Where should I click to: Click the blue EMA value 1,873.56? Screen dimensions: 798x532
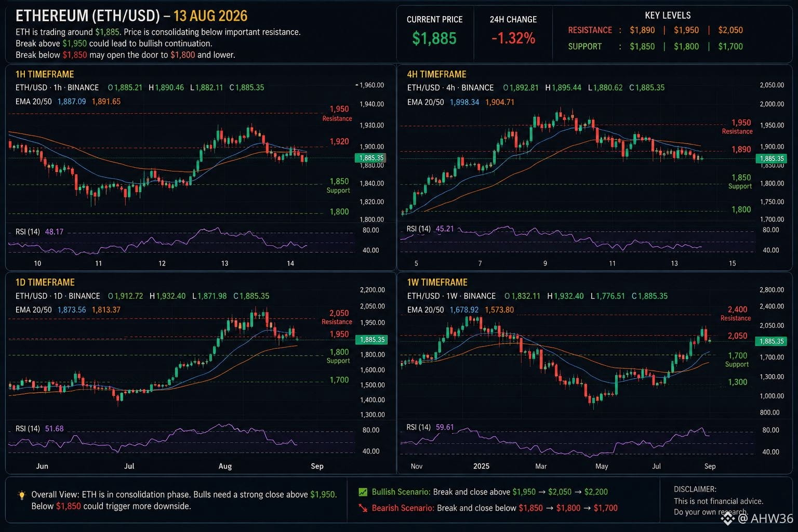click(x=72, y=310)
